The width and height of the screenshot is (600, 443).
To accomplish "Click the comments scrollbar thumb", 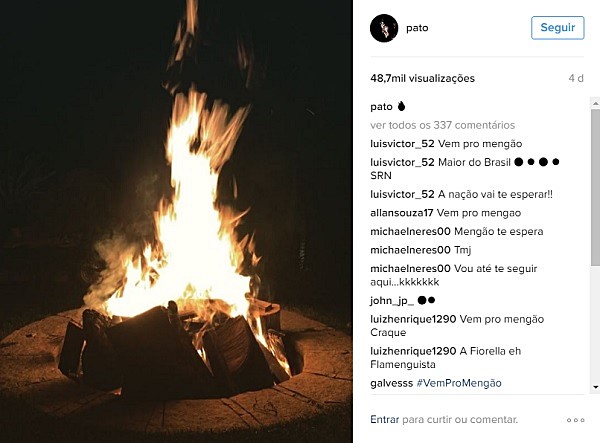I will (595, 187).
